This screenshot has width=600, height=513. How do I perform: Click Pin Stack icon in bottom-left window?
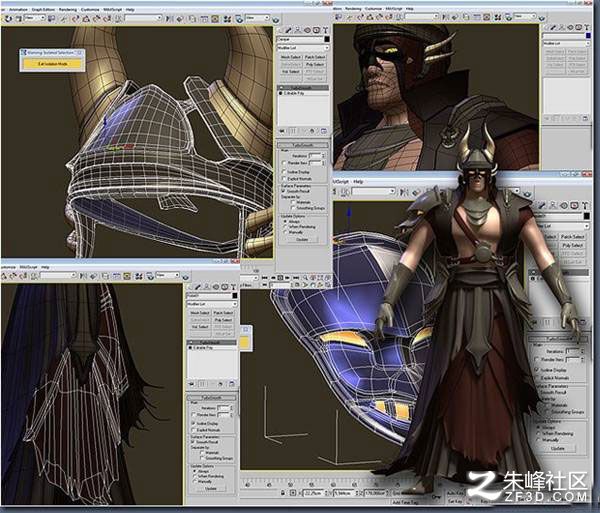tap(192, 384)
